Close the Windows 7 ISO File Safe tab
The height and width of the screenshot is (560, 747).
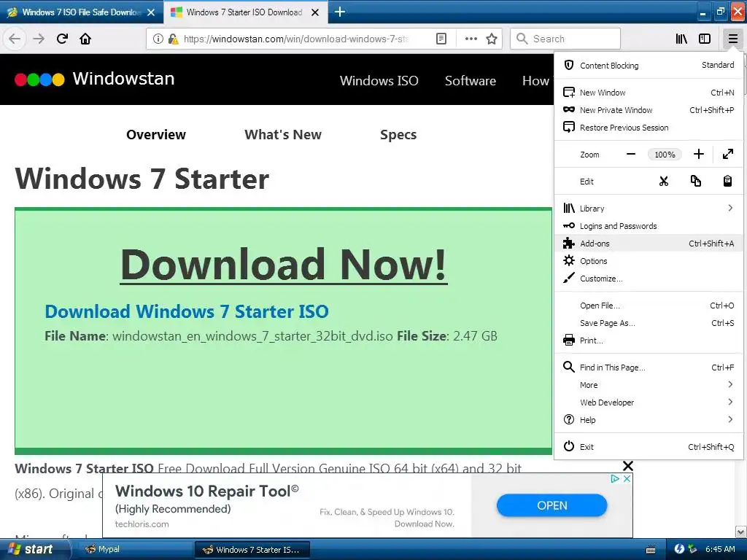coord(151,12)
